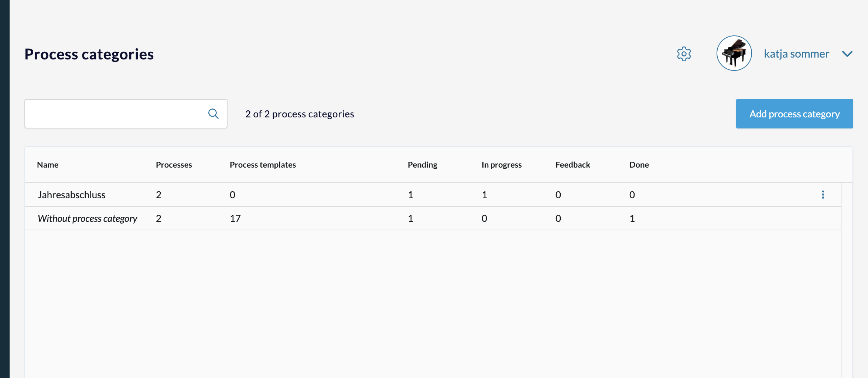Sort by the In progress column header
This screenshot has height=378, width=868.
pyautogui.click(x=501, y=165)
